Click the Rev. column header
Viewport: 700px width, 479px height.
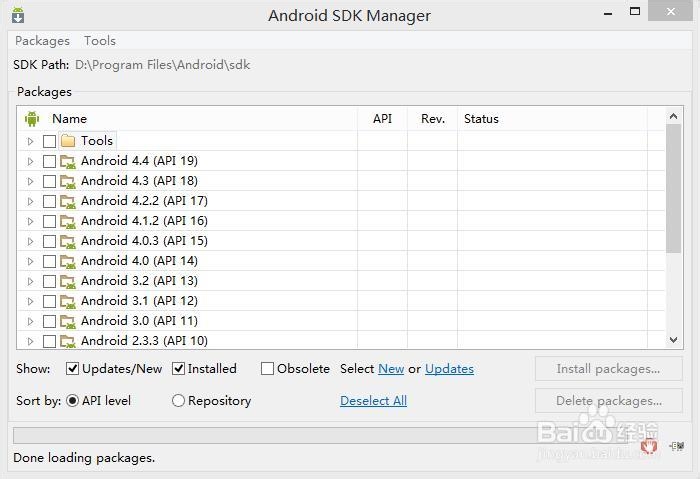pos(433,119)
